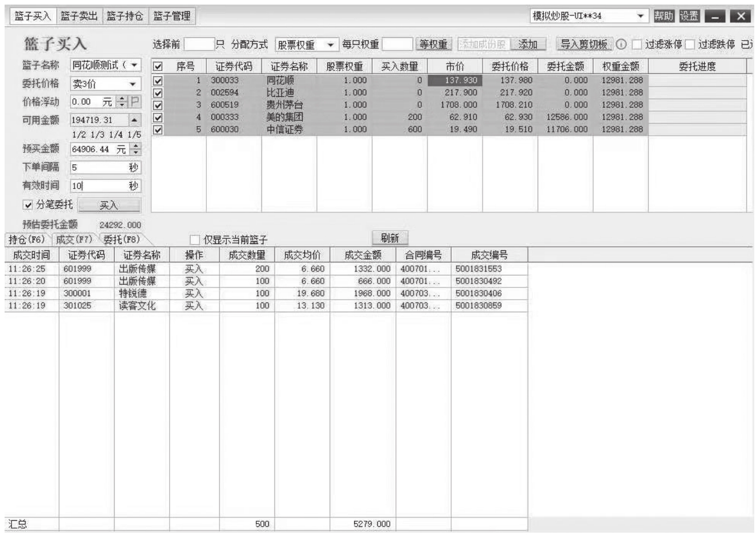The height and width of the screenshot is (535, 756).
Task: Click the 成交时间 column header
Action: 32,255
